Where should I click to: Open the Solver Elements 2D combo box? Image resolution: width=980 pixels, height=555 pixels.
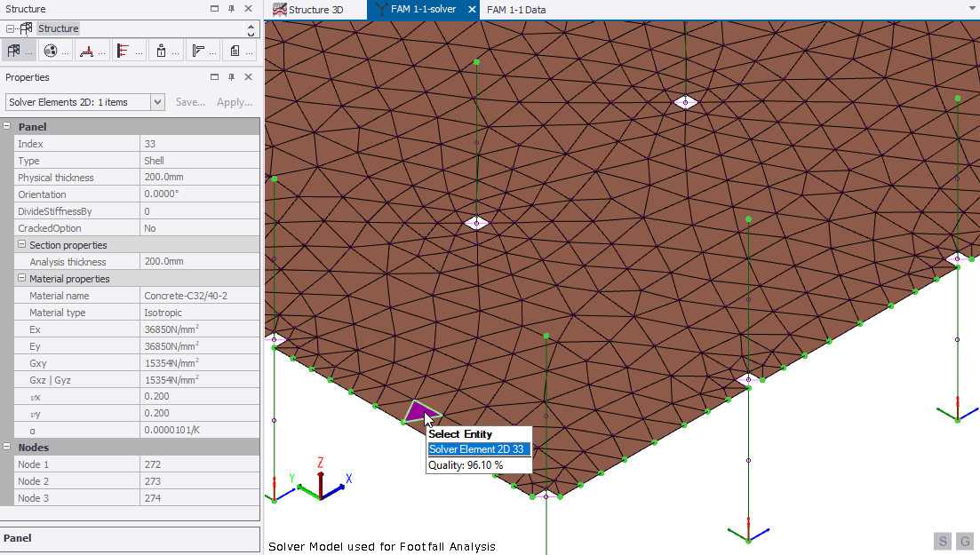[x=157, y=102]
